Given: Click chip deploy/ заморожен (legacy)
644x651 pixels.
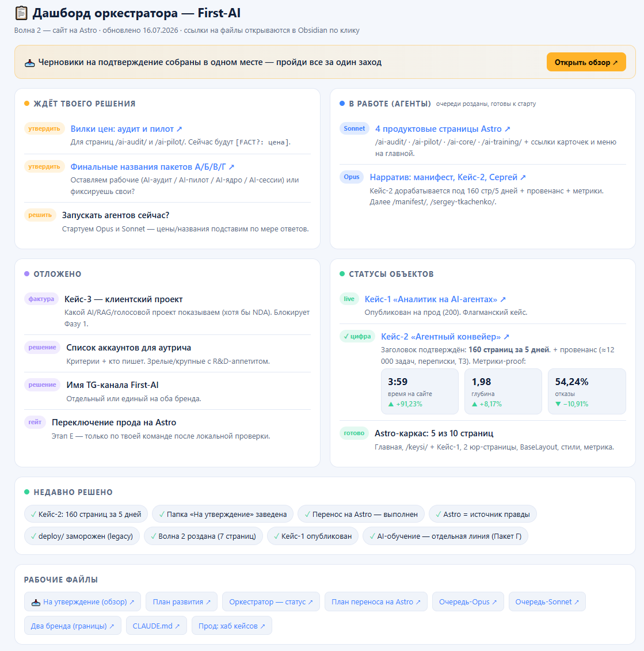Looking at the screenshot, I should (82, 536).
